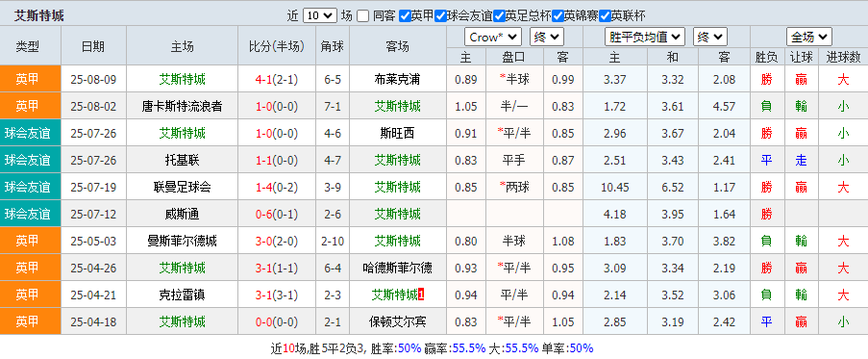Uncheck the 球会友谊 filter checkbox
This screenshot has height=359, width=868.
pyautogui.click(x=440, y=15)
